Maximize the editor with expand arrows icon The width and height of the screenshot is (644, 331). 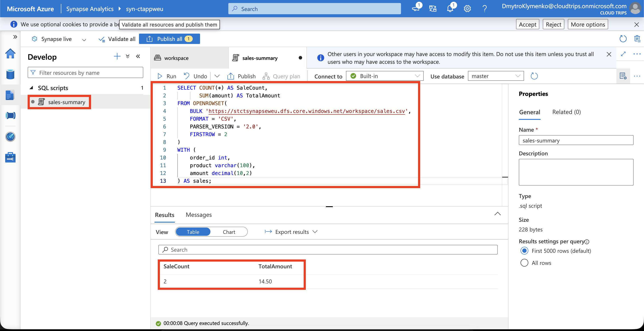click(623, 54)
